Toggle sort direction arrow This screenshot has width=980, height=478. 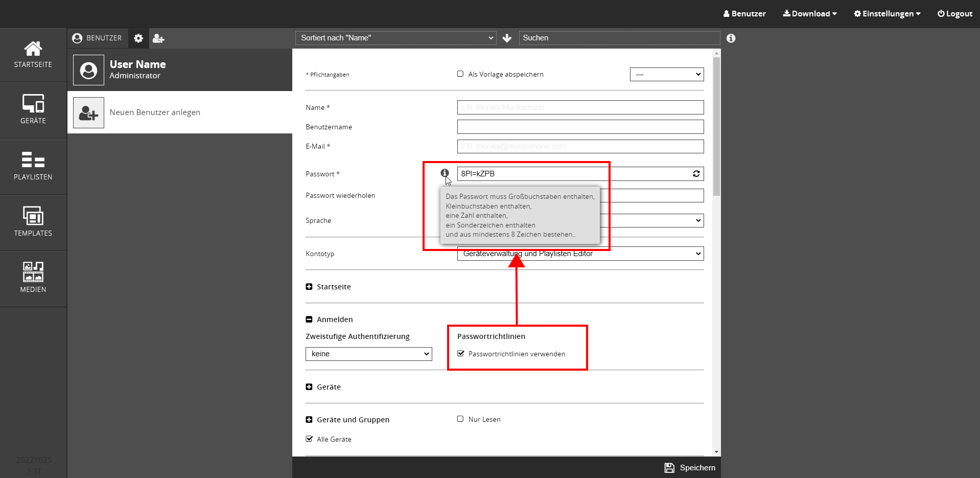click(507, 38)
